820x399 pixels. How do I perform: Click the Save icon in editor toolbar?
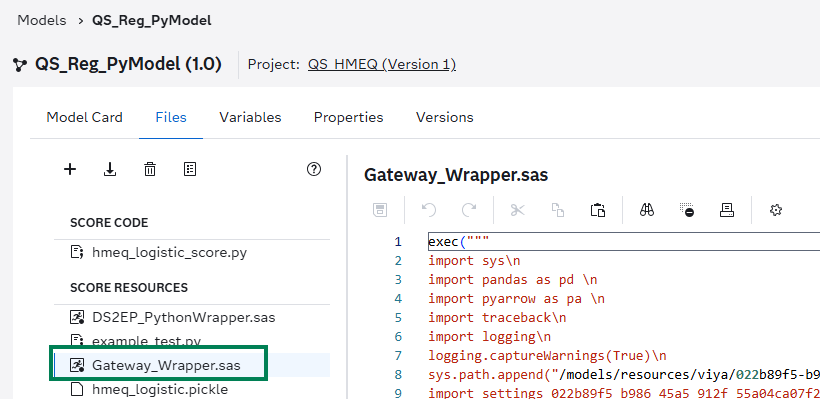(x=379, y=210)
